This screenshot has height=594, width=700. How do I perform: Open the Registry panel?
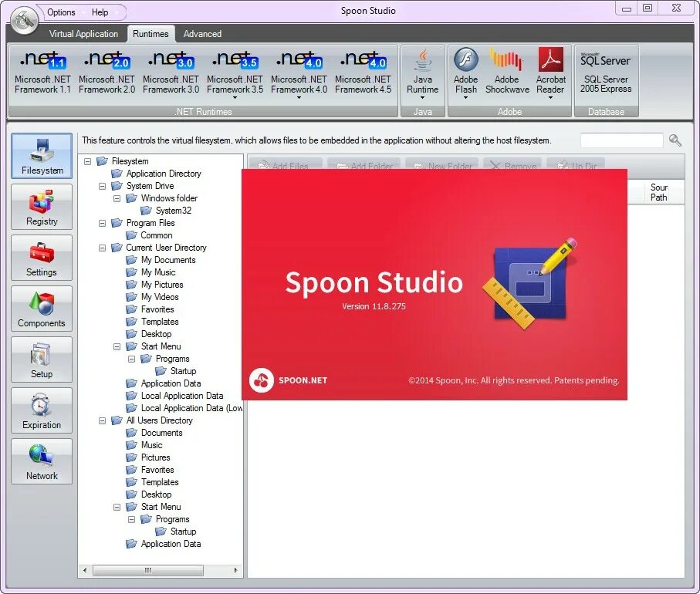point(42,207)
